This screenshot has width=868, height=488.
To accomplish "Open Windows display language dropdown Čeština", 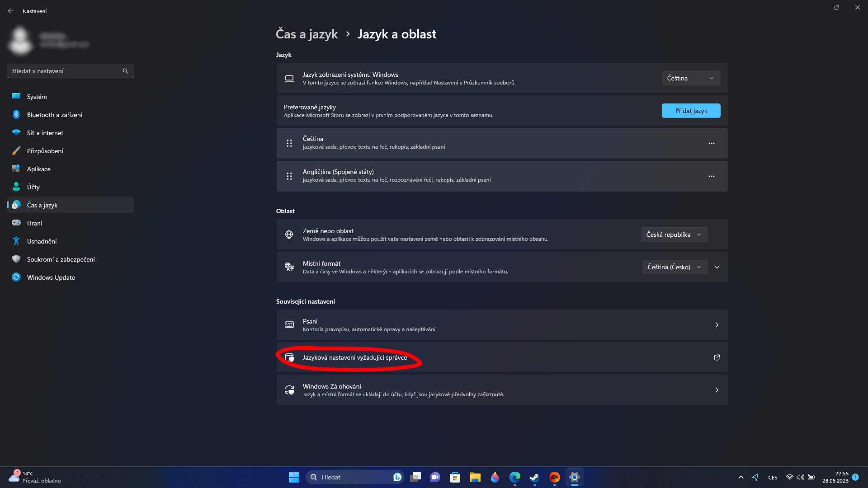I will [691, 78].
